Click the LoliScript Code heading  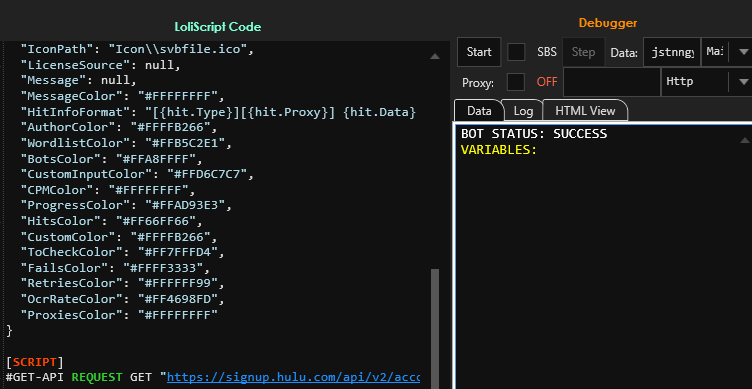218,26
